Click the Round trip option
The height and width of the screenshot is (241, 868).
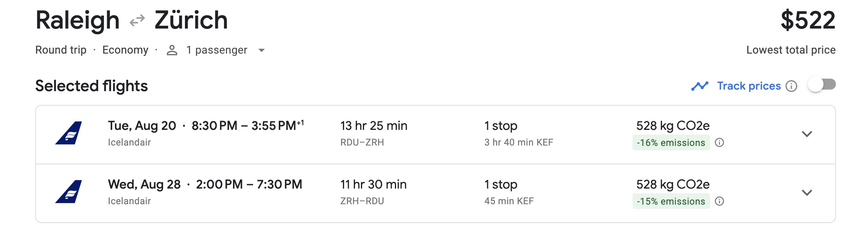pos(61,50)
